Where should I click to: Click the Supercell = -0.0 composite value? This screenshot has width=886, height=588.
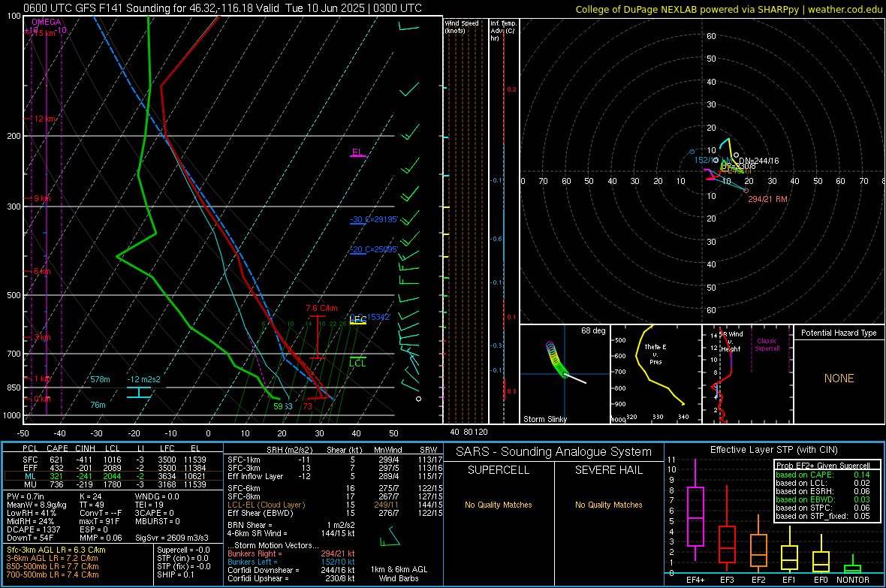click(x=184, y=550)
